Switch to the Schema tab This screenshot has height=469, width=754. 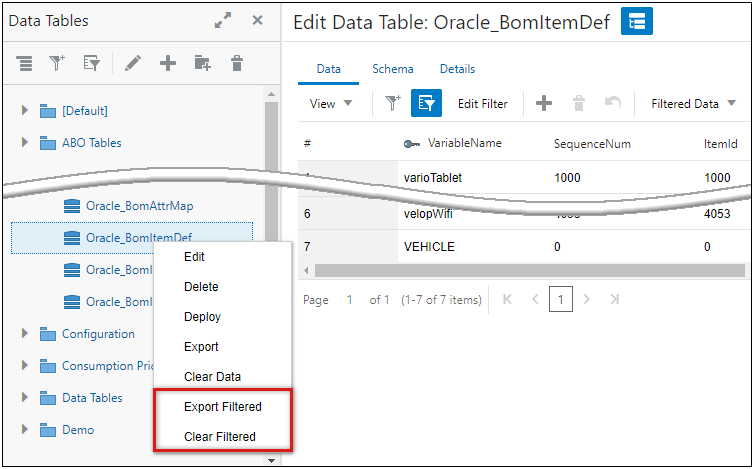point(392,69)
